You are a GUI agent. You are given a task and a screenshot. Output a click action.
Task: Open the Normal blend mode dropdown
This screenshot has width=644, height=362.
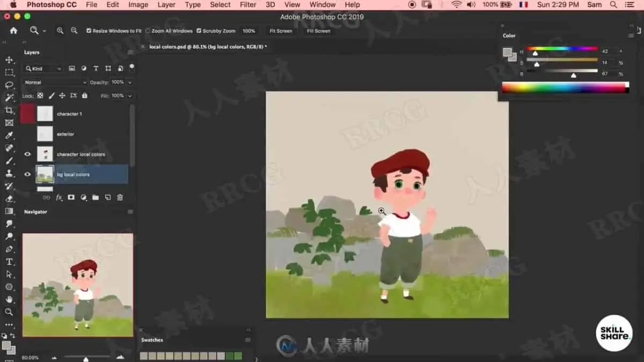coord(54,83)
